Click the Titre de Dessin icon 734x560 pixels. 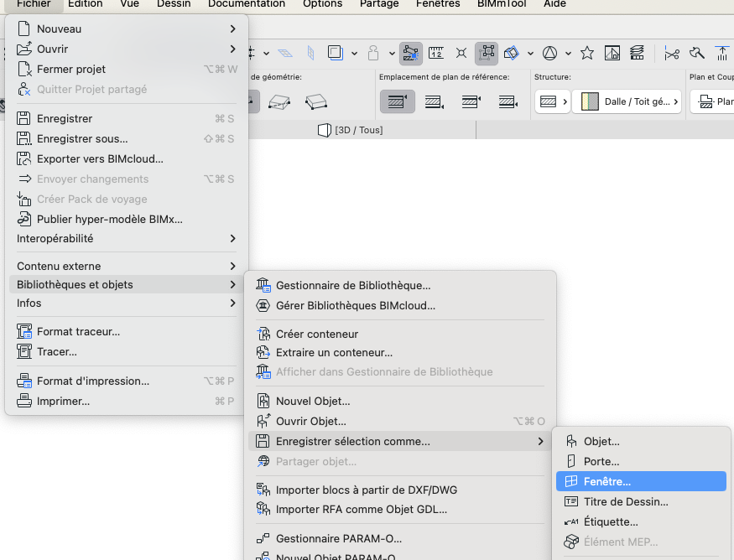coord(571,501)
